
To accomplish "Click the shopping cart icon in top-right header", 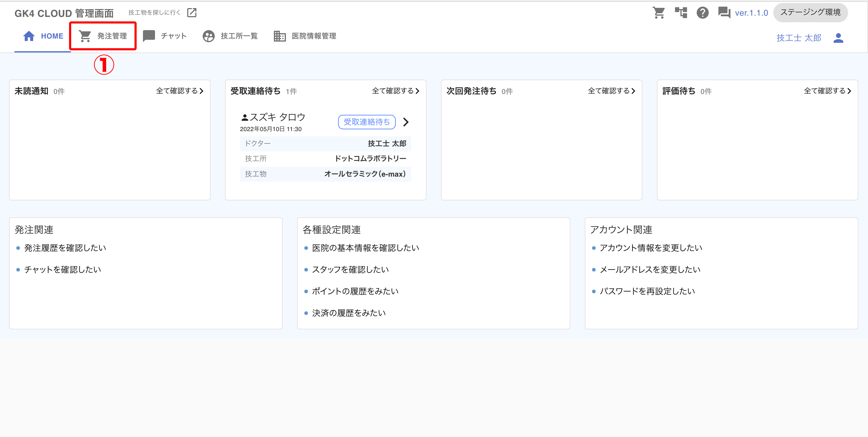I will 658,13.
